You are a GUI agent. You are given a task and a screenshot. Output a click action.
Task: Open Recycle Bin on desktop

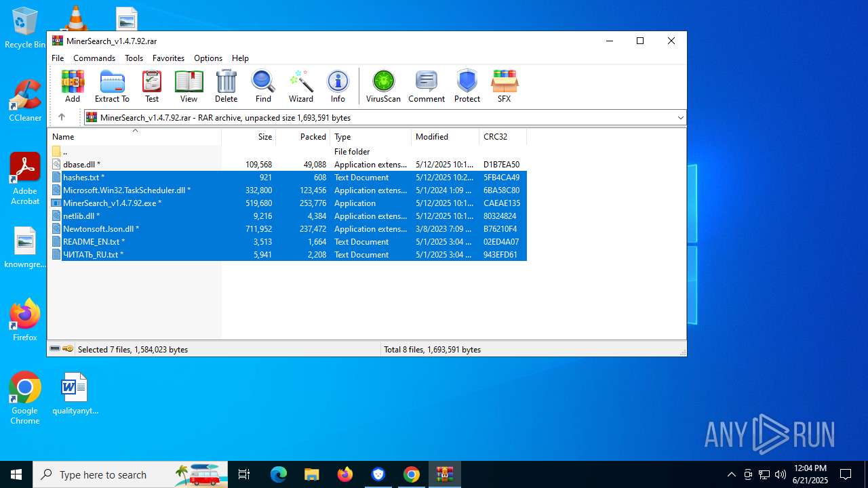(x=25, y=28)
